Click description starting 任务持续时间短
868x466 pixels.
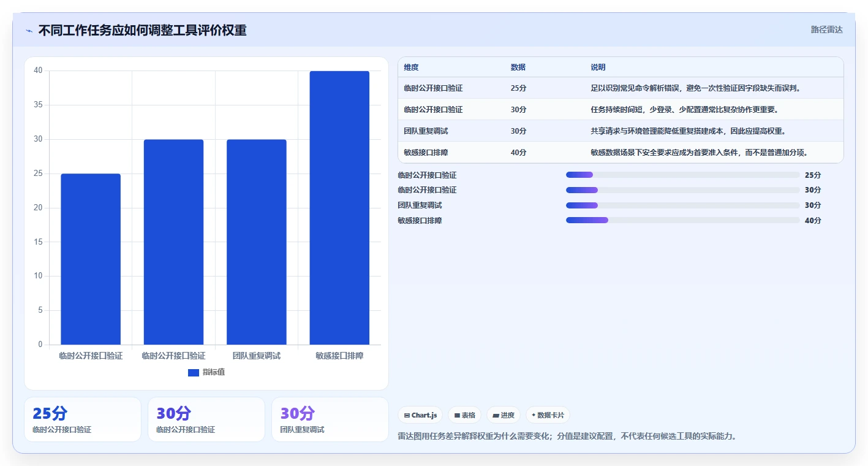(x=684, y=110)
